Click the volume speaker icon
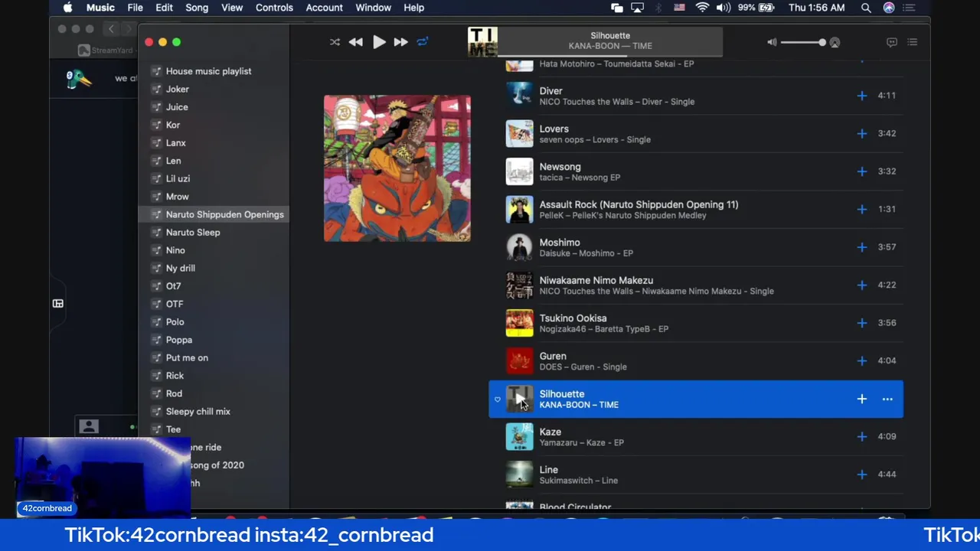Image resolution: width=980 pixels, height=551 pixels. click(772, 43)
